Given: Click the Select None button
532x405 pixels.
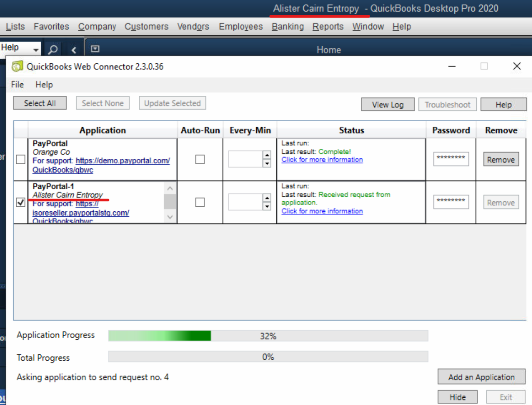Looking at the screenshot, I should [103, 103].
